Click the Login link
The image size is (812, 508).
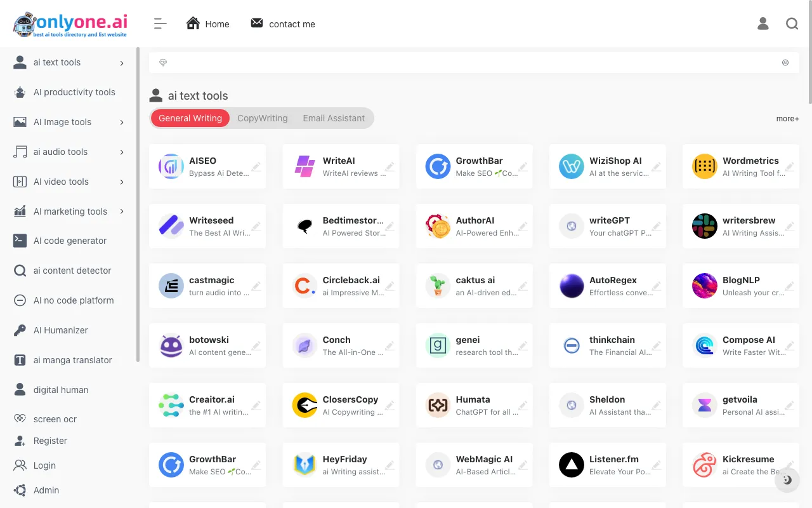(x=44, y=465)
